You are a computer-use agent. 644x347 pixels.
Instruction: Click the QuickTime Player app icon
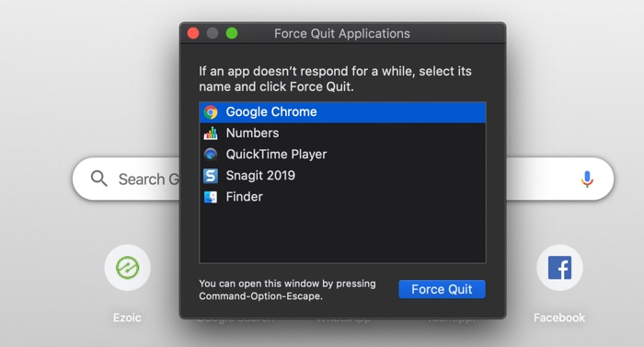point(211,155)
